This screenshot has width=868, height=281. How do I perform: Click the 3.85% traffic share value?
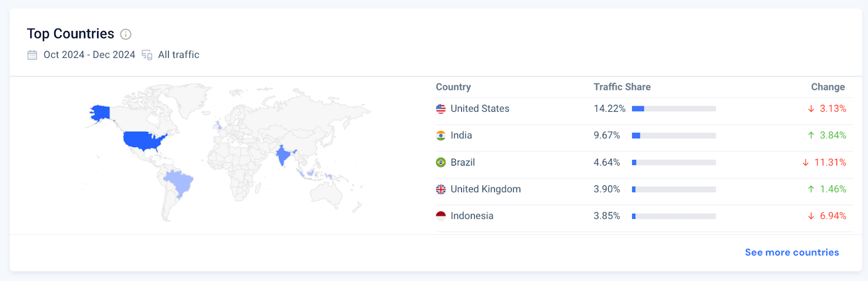pyautogui.click(x=607, y=215)
